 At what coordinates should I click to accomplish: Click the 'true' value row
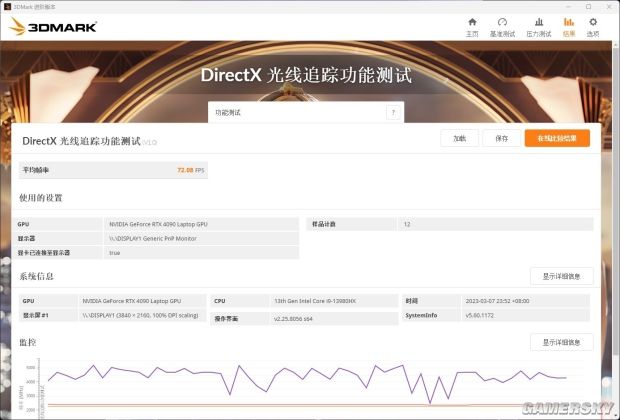[201, 252]
